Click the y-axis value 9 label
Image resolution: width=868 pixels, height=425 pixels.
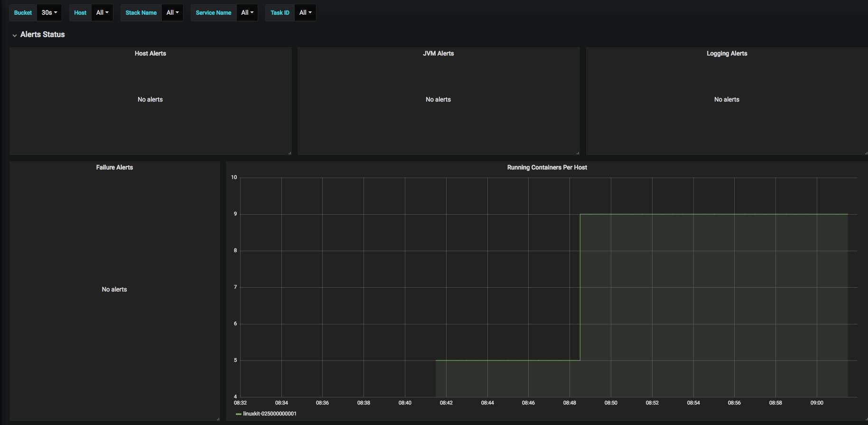coord(235,214)
